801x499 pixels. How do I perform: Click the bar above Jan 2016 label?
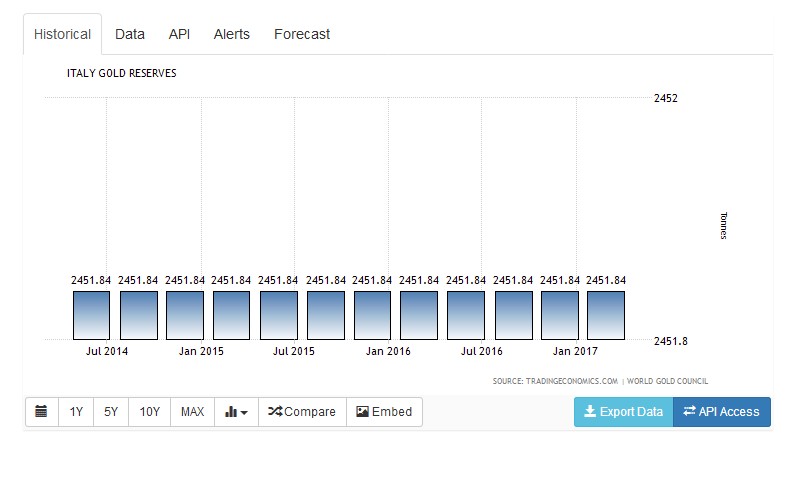[x=372, y=315]
